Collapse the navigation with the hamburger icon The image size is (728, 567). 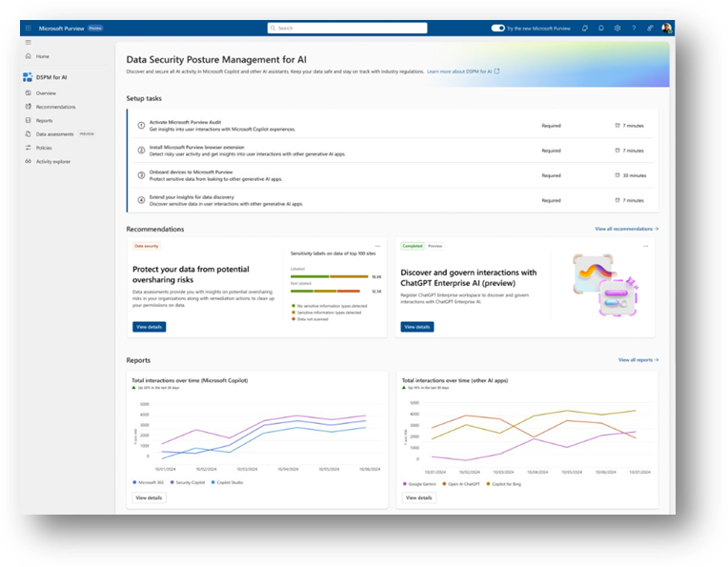point(29,42)
